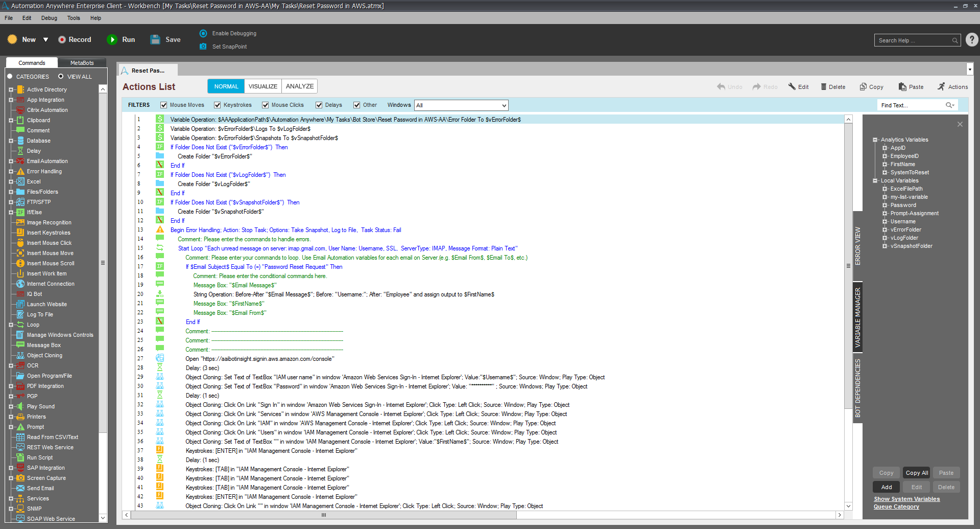Image resolution: width=980 pixels, height=529 pixels.
Task: Toggle the Keystrokes filter checkbox
Action: coord(218,105)
